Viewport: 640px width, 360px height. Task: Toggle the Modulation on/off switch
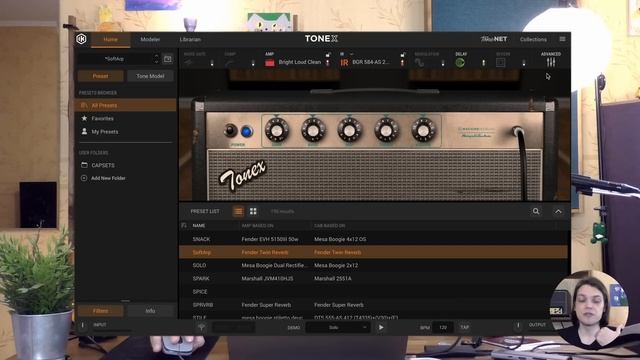coord(443,63)
